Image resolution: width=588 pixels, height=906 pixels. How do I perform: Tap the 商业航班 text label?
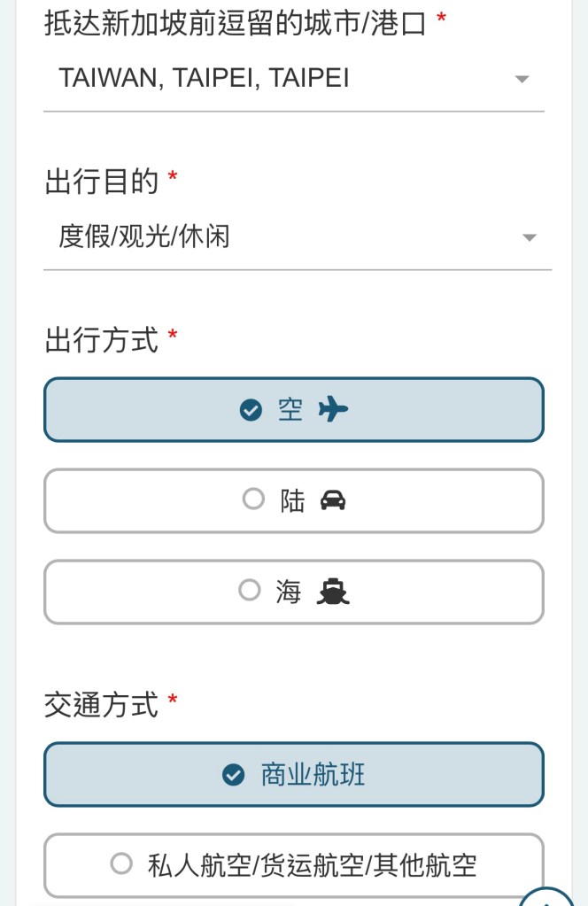(313, 775)
